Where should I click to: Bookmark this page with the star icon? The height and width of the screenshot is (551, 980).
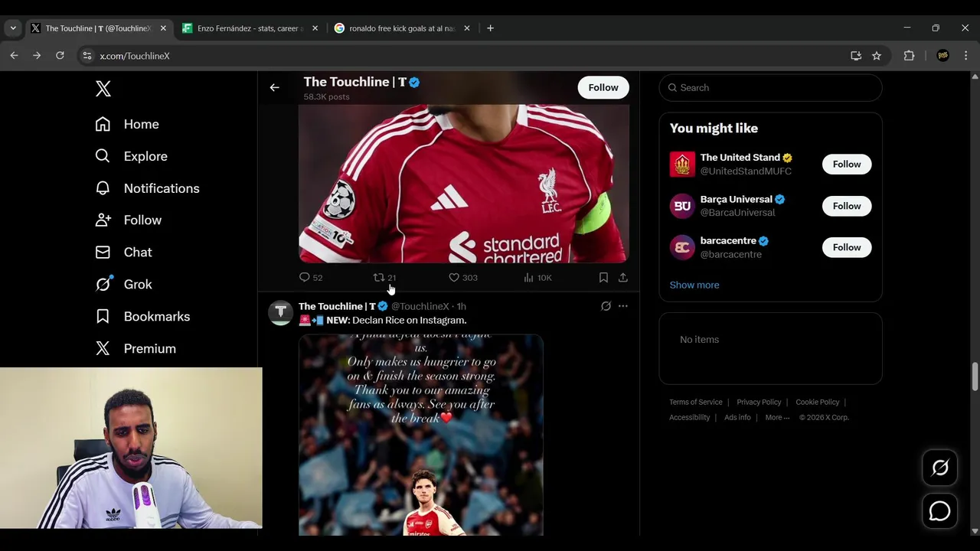(x=877, y=56)
